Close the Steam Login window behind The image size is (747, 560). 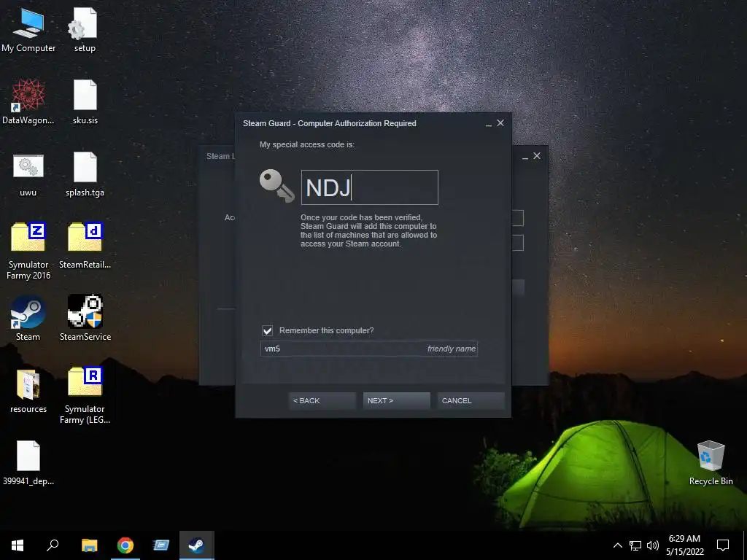pyautogui.click(x=537, y=156)
